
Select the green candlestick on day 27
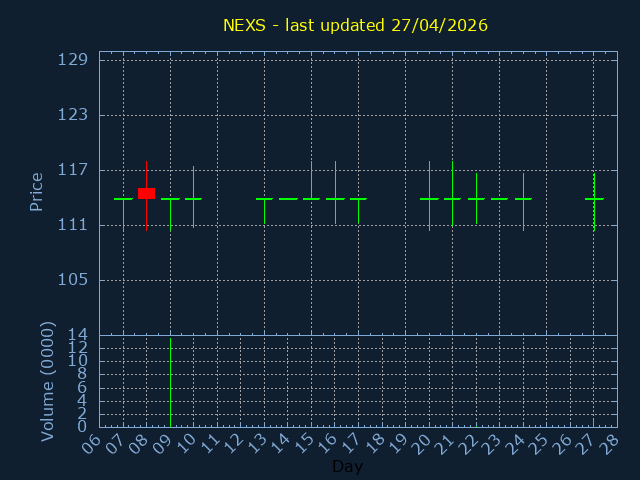tap(594, 199)
